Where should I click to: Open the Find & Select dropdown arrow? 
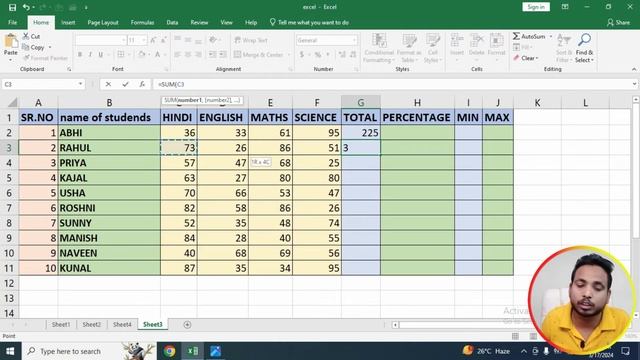tap(592, 60)
